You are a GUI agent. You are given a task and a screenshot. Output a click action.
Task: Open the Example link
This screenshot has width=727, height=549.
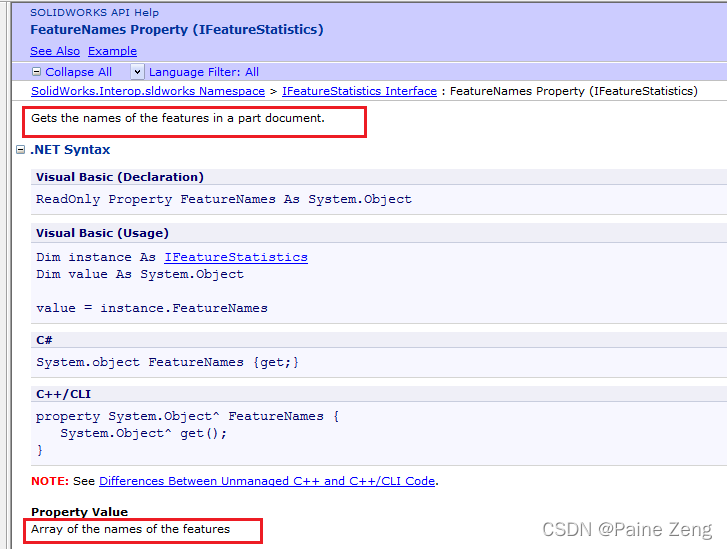point(112,51)
